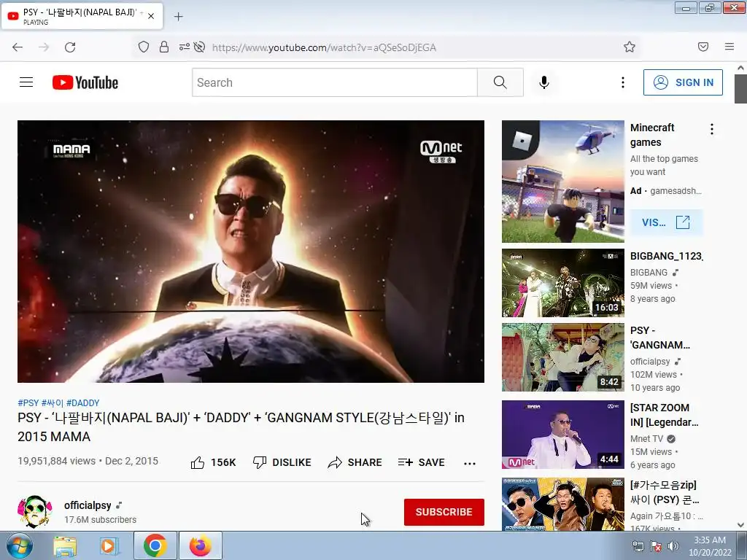747x560 pixels.
Task: Open the #DADDY hashtag link
Action: pos(83,402)
